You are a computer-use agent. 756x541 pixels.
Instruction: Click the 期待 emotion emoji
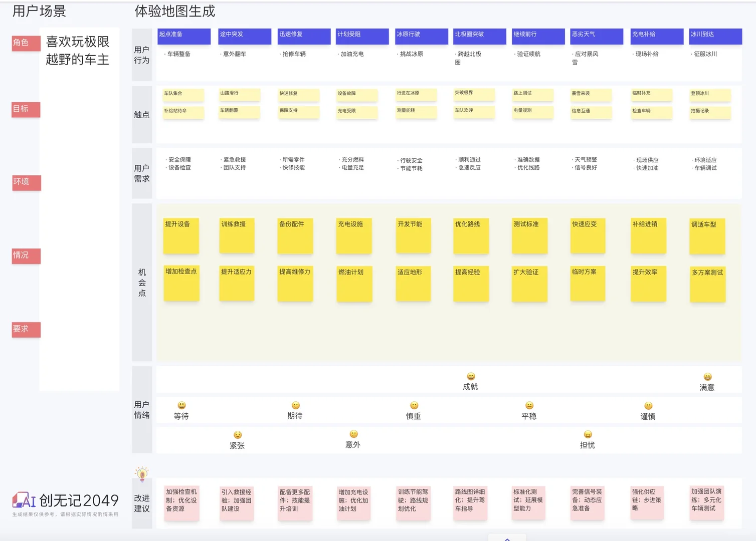(296, 405)
